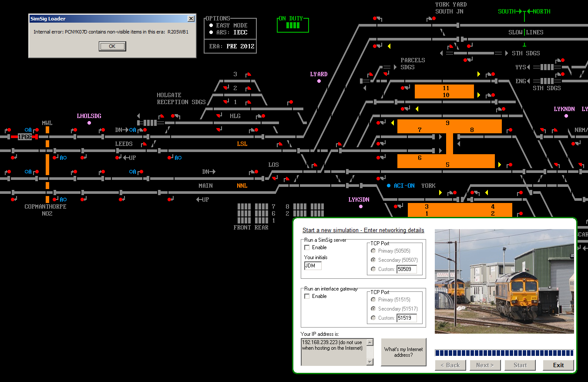Click the blue auto button after DN arrow on Leeds line
The height and width of the screenshot is (382, 588).
pos(132,130)
